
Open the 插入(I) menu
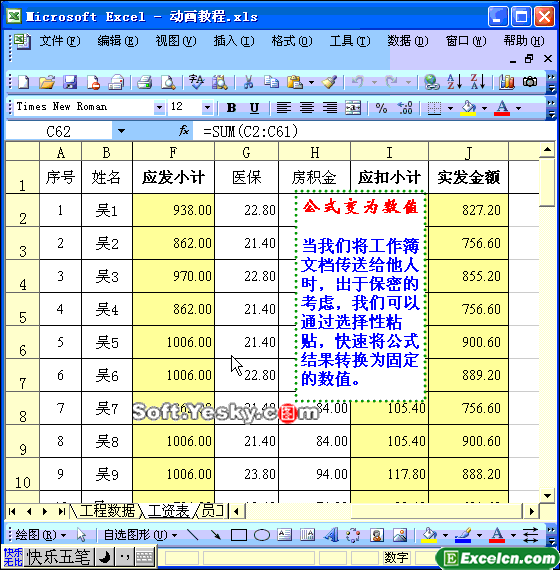click(x=233, y=41)
